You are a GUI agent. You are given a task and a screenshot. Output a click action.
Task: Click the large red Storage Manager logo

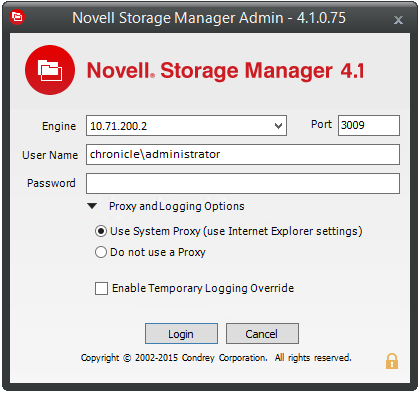[50, 70]
